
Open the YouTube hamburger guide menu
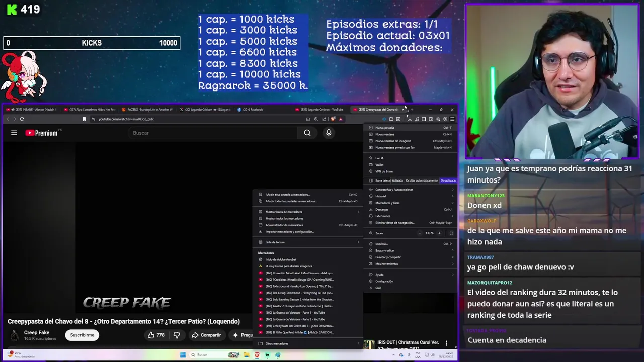[x=14, y=133]
